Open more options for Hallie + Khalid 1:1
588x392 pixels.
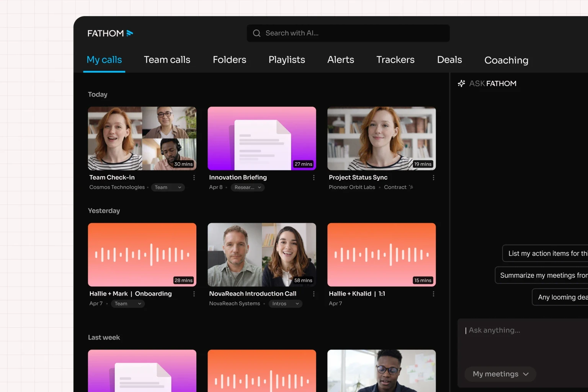433,294
